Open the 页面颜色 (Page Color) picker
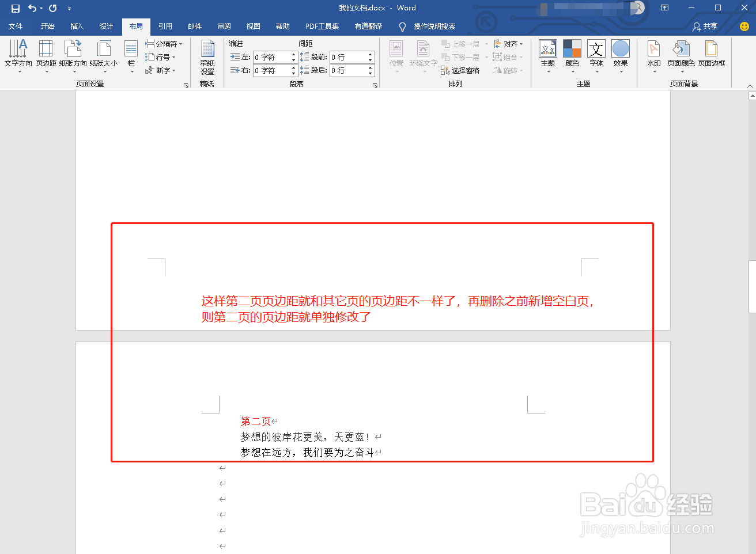The height and width of the screenshot is (554, 756). 681,56
